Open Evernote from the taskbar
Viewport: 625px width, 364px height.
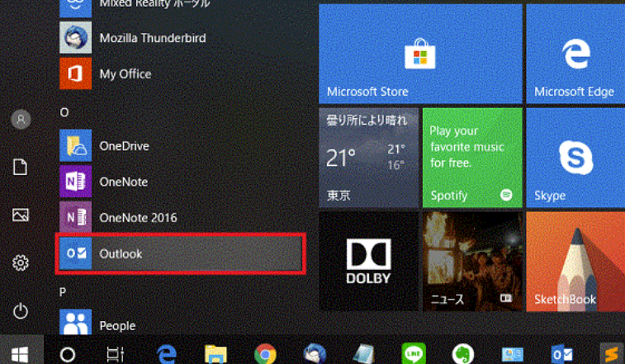point(463,353)
